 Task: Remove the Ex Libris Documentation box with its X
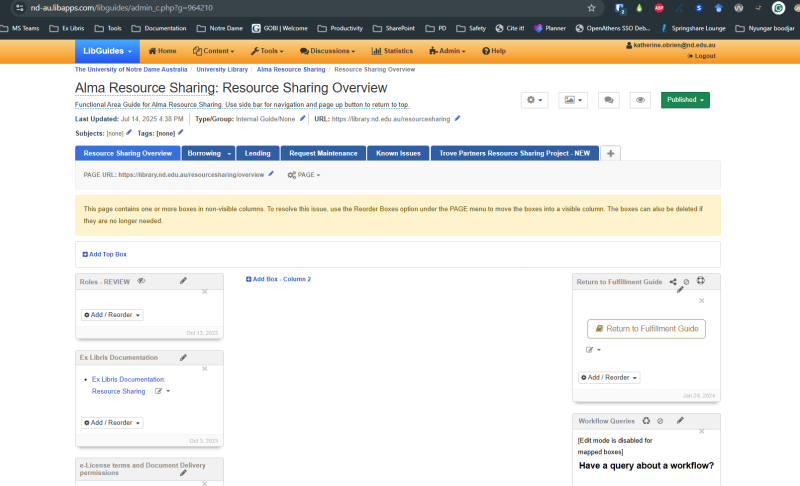(205, 369)
